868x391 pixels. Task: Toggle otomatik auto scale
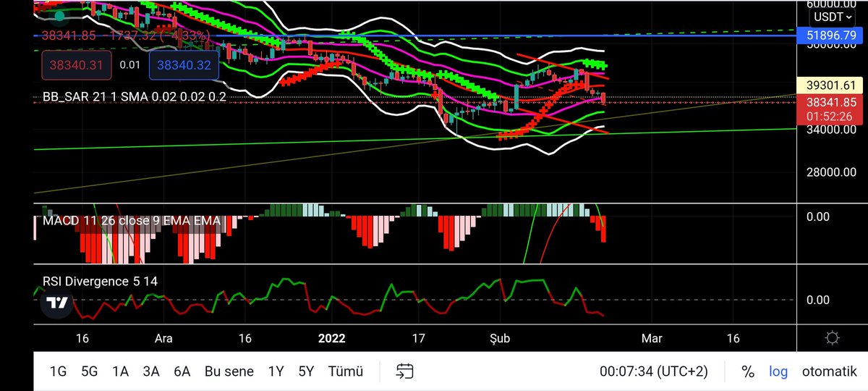[x=829, y=371]
